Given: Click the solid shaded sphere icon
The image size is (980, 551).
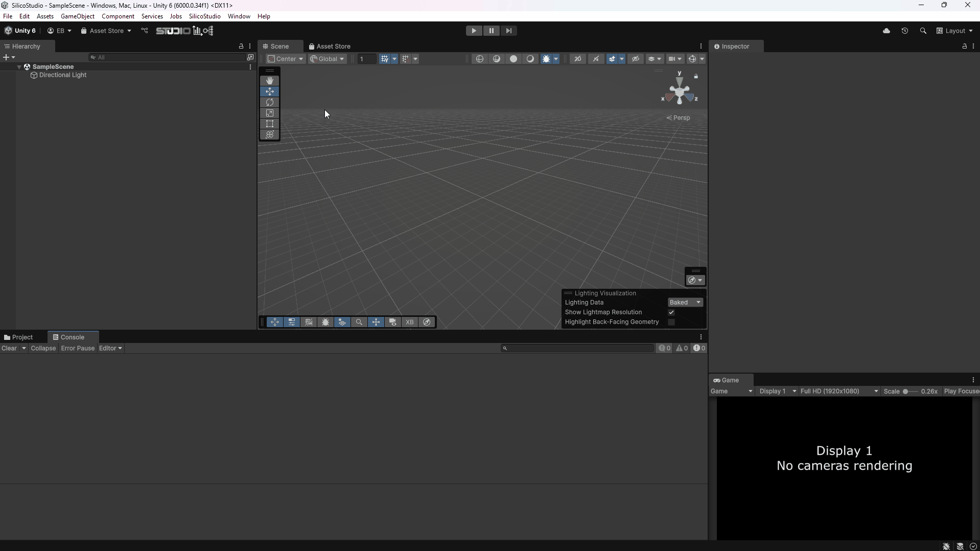Looking at the screenshot, I should (514, 59).
